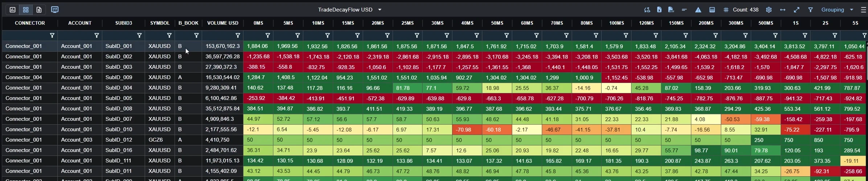Viewport: 868px width, 181px height.
Task: Click the Count: 438 label
Action: [745, 10]
